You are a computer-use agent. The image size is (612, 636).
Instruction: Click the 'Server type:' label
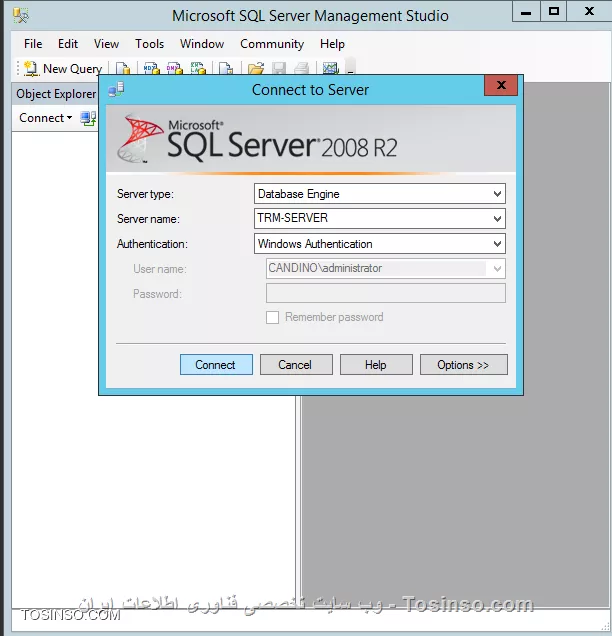(x=145, y=194)
